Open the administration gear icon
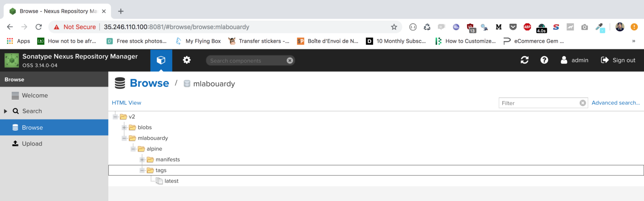This screenshot has width=644, height=201. 187,60
